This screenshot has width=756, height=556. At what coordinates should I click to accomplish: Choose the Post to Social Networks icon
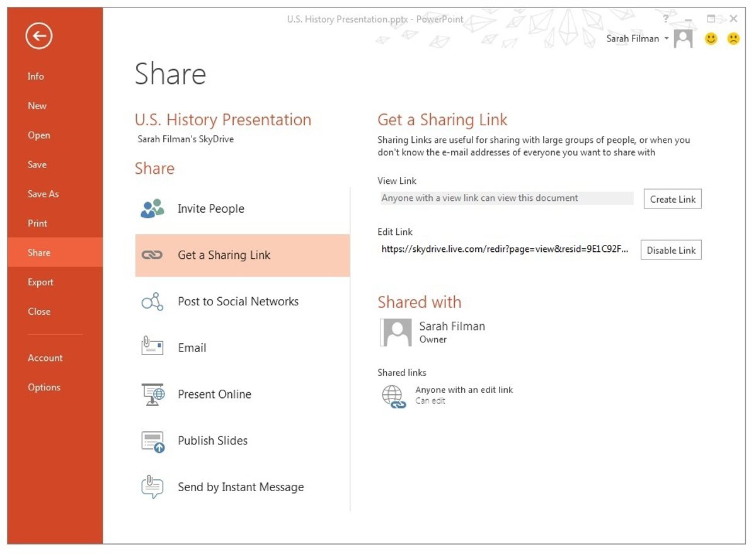[152, 302]
